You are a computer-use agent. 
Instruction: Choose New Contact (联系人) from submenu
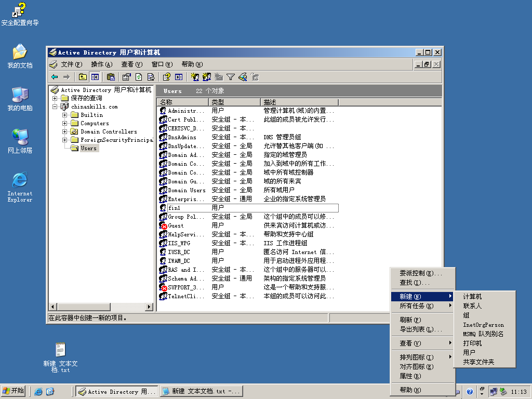485,305
